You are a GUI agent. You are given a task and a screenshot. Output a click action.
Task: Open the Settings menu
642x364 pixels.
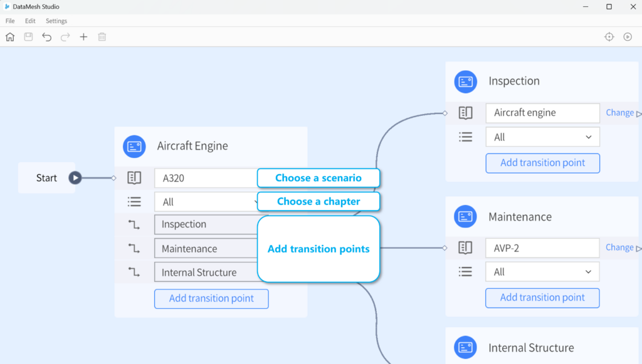[x=56, y=21]
